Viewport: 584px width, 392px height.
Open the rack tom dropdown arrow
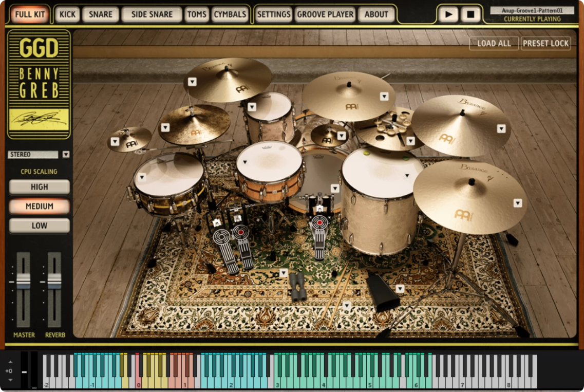[x=252, y=107]
